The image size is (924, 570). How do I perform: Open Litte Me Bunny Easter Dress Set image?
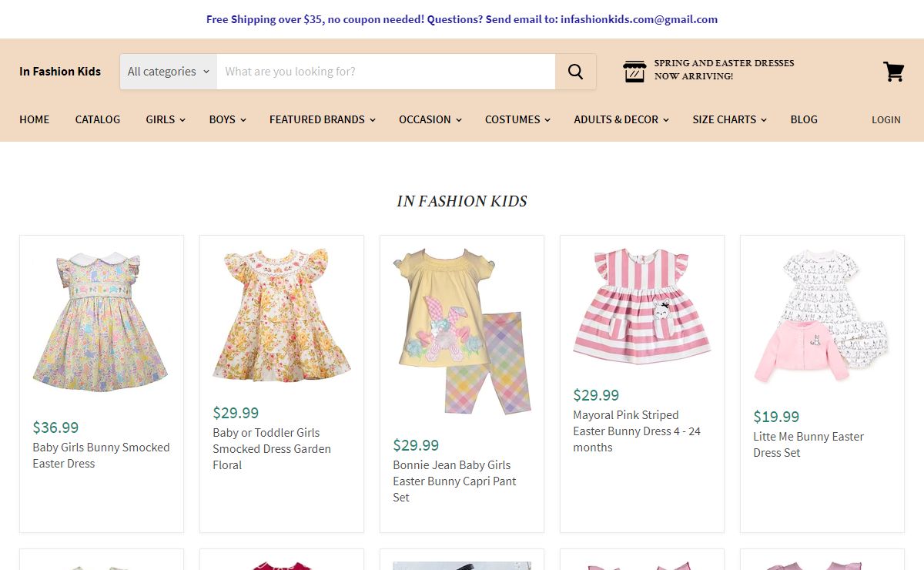coord(822,316)
